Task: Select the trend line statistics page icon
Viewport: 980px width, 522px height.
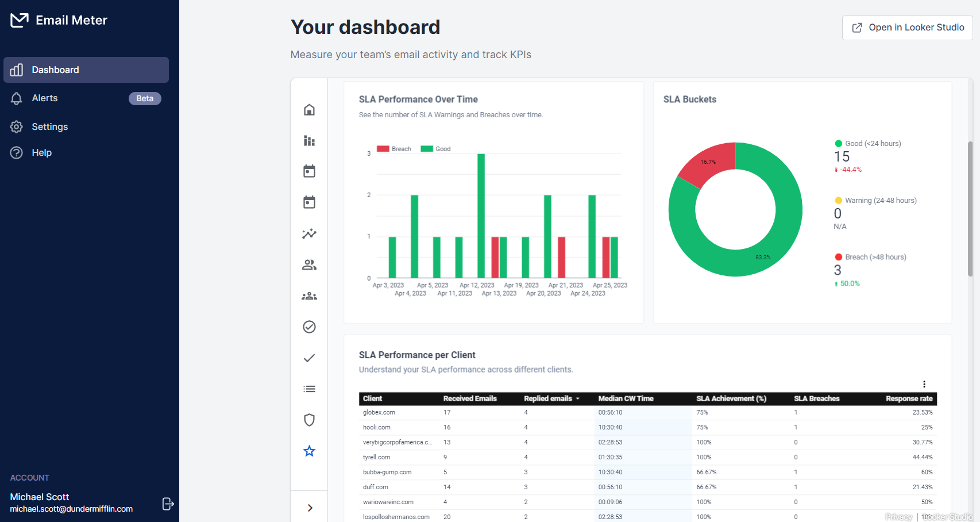Action: click(309, 234)
